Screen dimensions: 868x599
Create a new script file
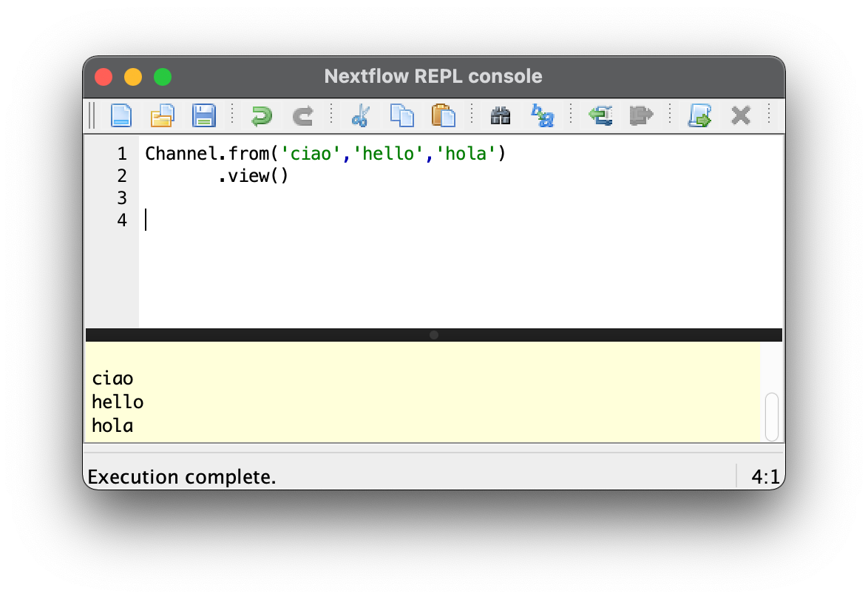[121, 115]
